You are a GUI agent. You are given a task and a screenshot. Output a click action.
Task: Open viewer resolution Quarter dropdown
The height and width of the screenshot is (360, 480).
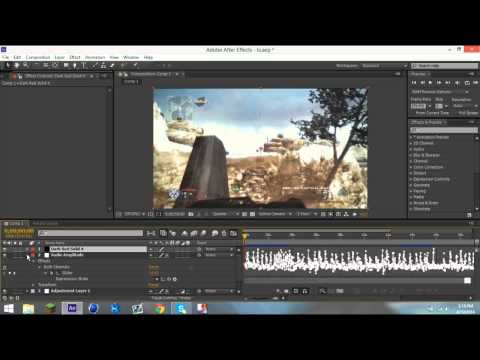[225, 214]
